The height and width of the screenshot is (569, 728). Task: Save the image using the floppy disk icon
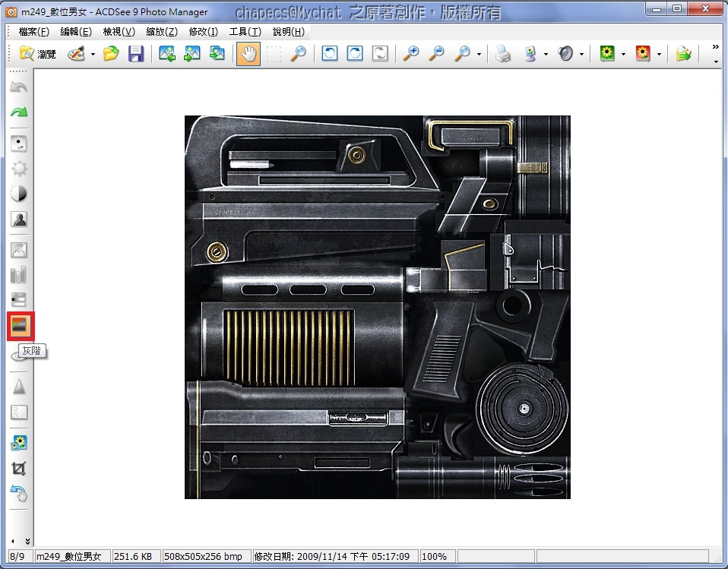coord(136,54)
